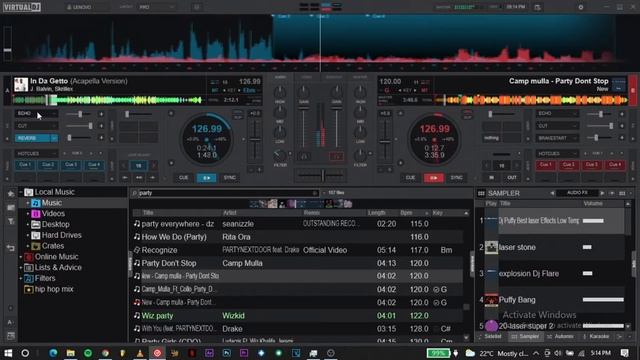Screen dimensions: 640x360
Task: Click SYNC button on right deck
Action: 456,178
